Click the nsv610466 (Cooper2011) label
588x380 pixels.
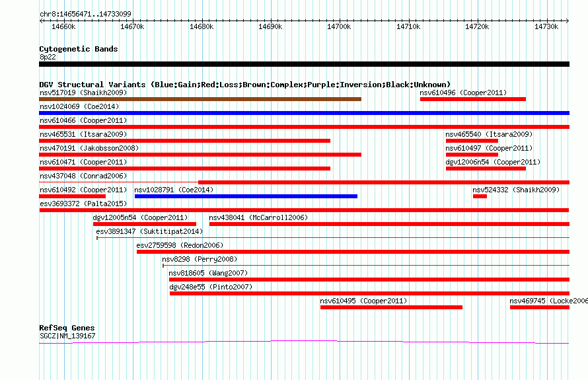(83, 120)
